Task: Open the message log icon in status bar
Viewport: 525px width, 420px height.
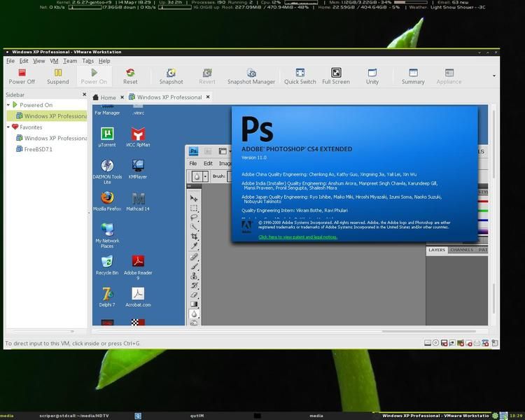Action: click(x=494, y=343)
